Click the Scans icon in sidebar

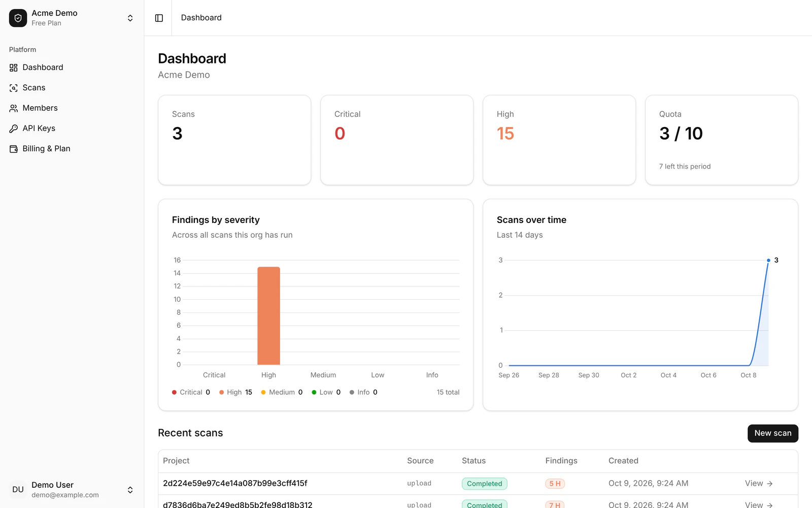point(14,88)
